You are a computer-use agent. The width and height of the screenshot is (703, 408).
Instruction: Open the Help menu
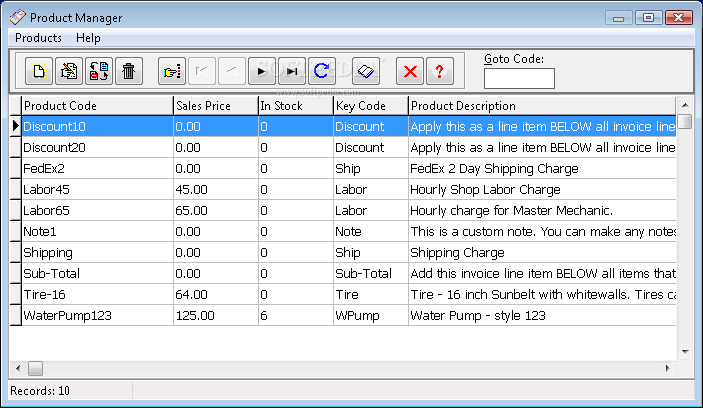coord(88,38)
